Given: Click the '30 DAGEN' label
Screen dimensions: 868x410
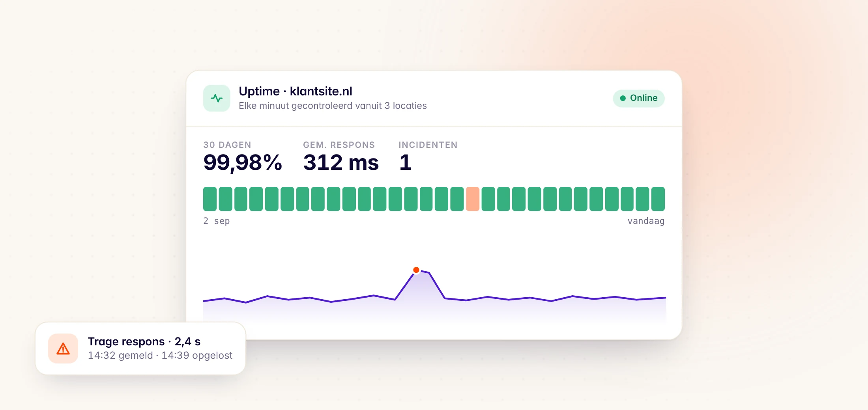Looking at the screenshot, I should pos(227,145).
